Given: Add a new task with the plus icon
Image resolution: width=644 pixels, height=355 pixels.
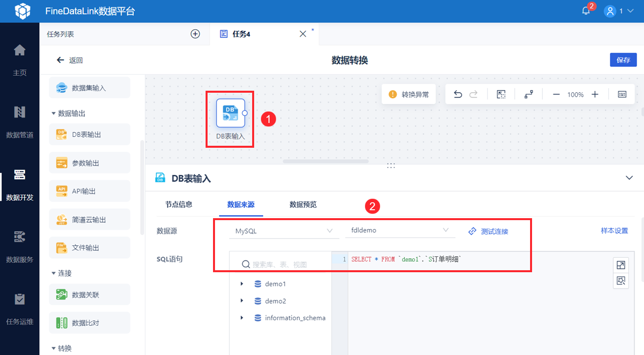Looking at the screenshot, I should (195, 34).
